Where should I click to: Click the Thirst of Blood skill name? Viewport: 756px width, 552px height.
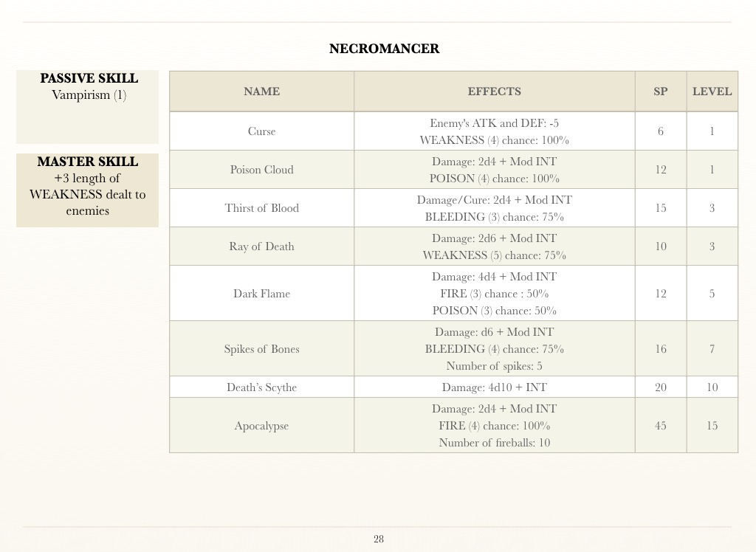[x=261, y=208]
